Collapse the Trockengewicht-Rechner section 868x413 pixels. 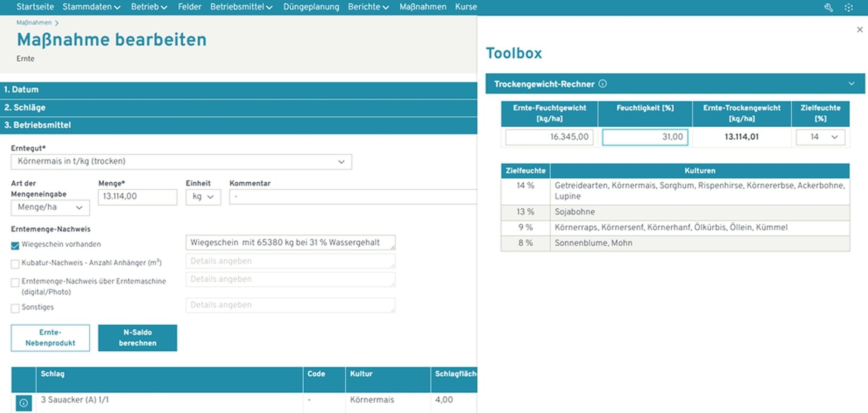point(852,84)
